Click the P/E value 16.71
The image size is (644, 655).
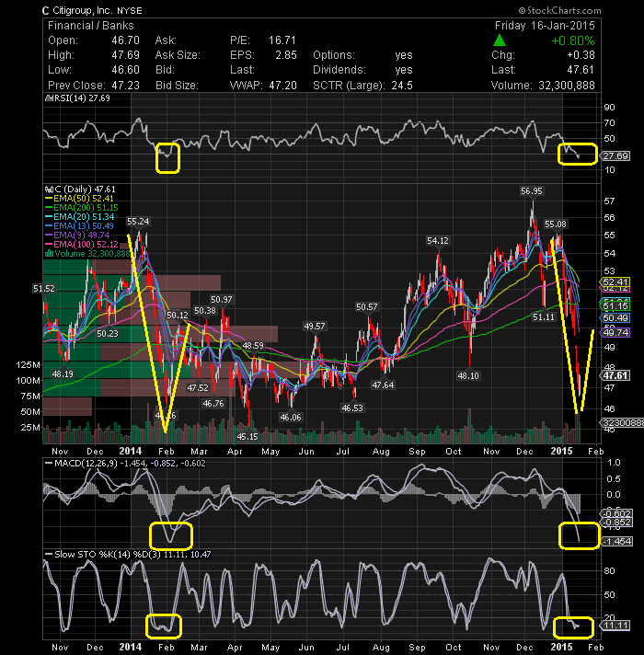pyautogui.click(x=282, y=40)
